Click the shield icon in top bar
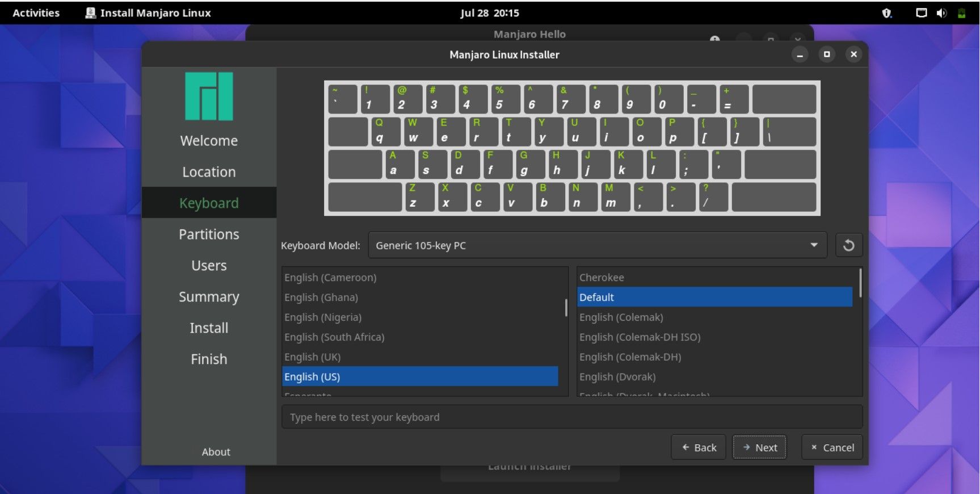 pyautogui.click(x=886, y=12)
